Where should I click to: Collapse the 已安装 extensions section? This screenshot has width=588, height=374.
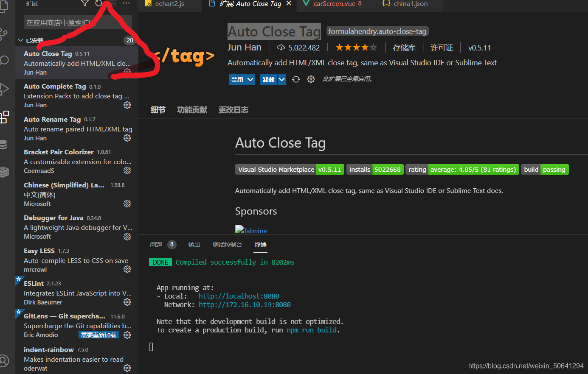tap(20, 40)
